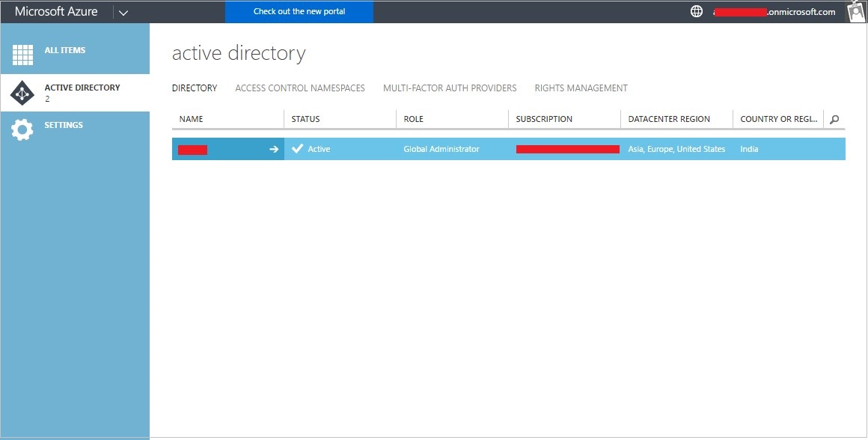Click the globe language icon
Viewport: 868px width, 440px height.
(697, 12)
